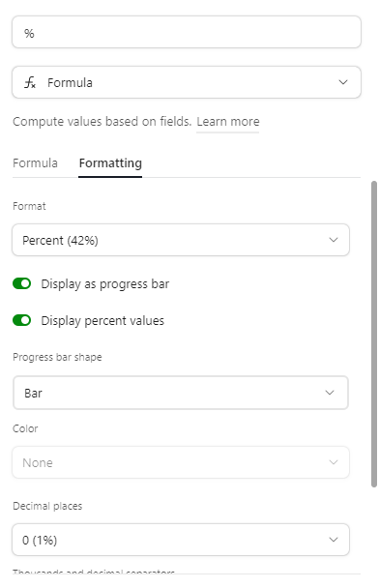Click the Decimal places chevron arrow
379x588 pixels.
334,540
